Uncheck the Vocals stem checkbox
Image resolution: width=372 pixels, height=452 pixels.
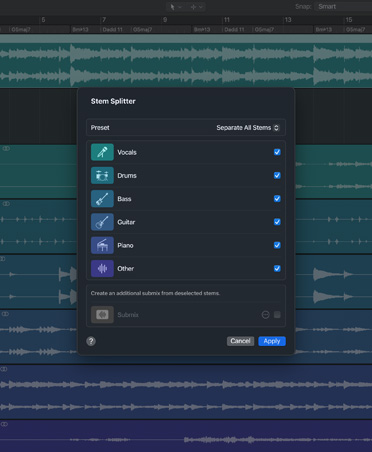[277, 152]
